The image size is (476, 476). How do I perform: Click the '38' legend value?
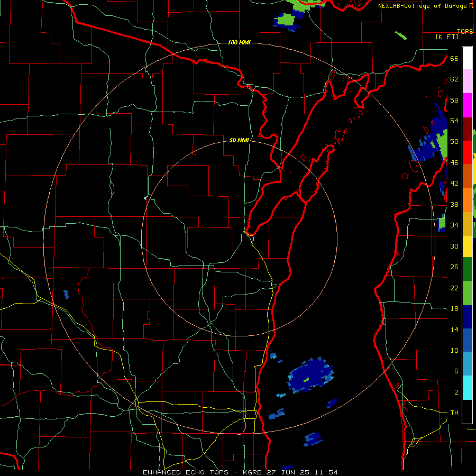click(x=454, y=204)
